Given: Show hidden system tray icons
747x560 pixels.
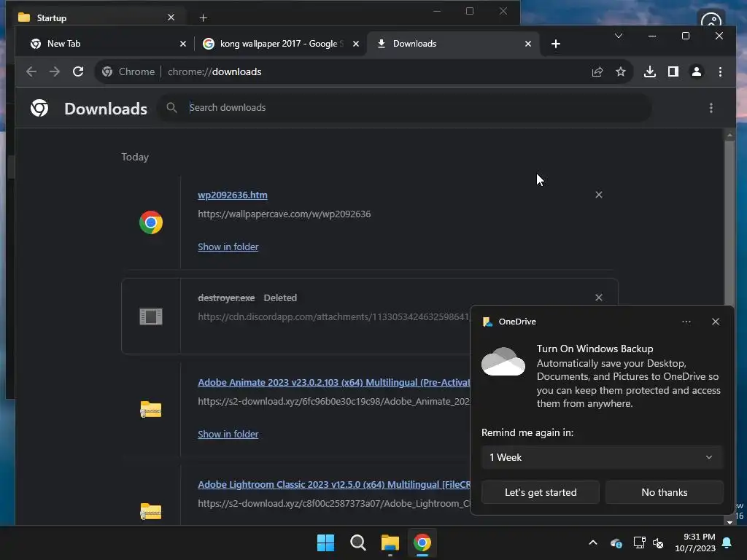Looking at the screenshot, I should pyautogui.click(x=593, y=542).
